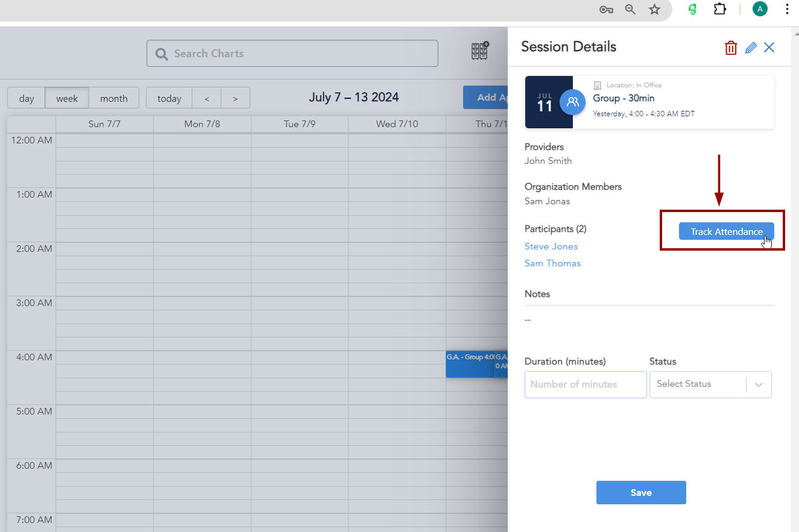
Task: Delete the session with the trash icon
Action: point(731,48)
